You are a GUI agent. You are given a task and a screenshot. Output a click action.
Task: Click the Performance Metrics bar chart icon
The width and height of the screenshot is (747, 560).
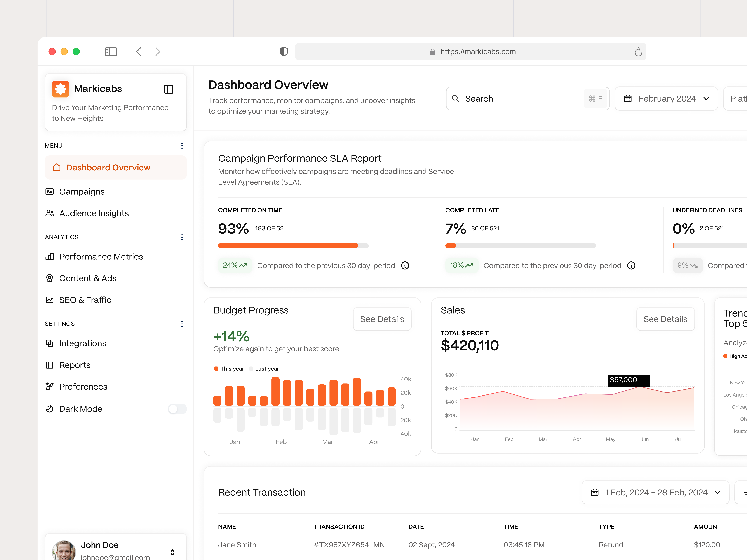(x=50, y=257)
